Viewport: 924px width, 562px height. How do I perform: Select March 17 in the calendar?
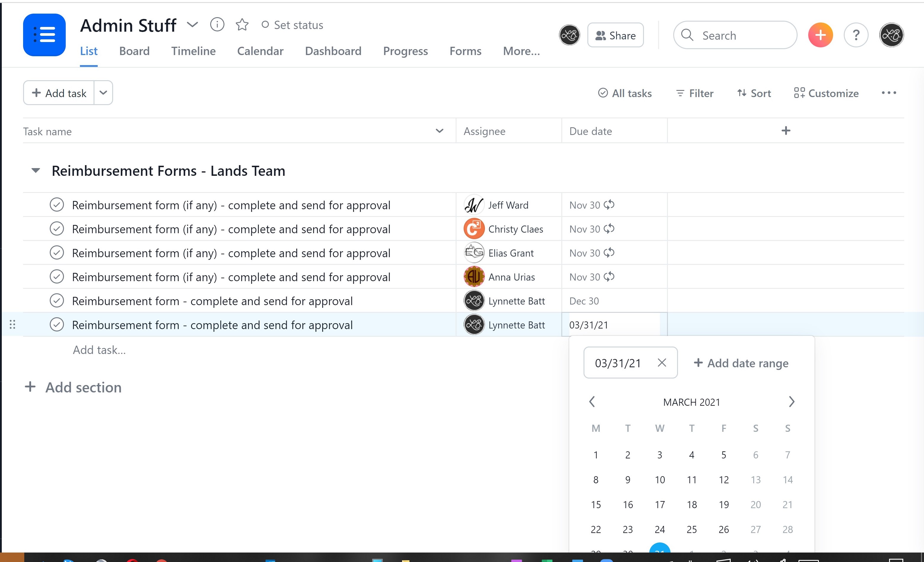point(660,505)
